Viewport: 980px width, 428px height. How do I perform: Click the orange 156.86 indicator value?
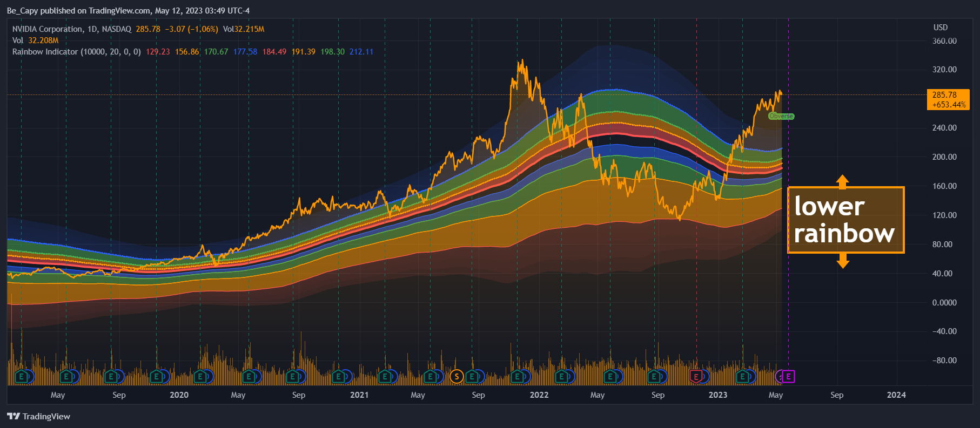pyautogui.click(x=187, y=52)
